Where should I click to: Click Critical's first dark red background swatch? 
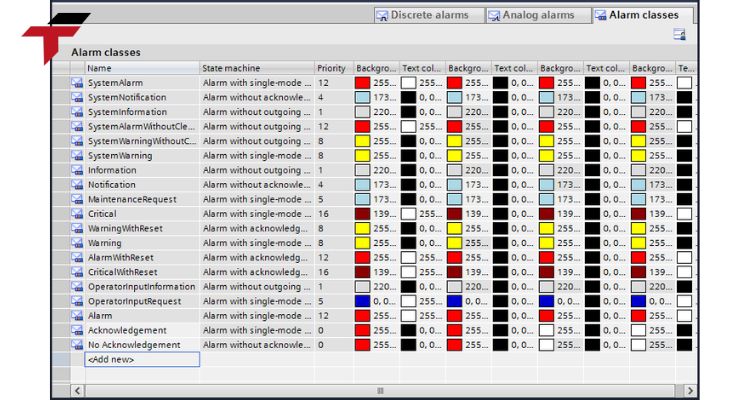click(x=363, y=214)
